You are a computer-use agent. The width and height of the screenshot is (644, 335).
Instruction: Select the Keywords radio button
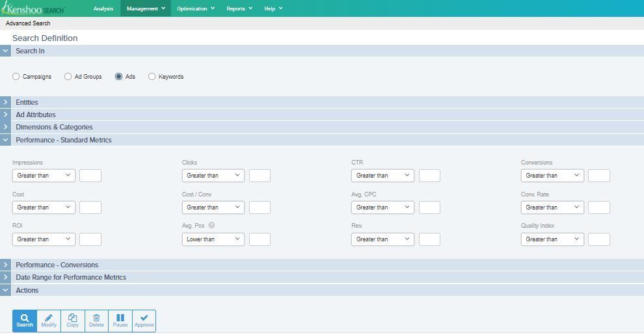pos(152,76)
